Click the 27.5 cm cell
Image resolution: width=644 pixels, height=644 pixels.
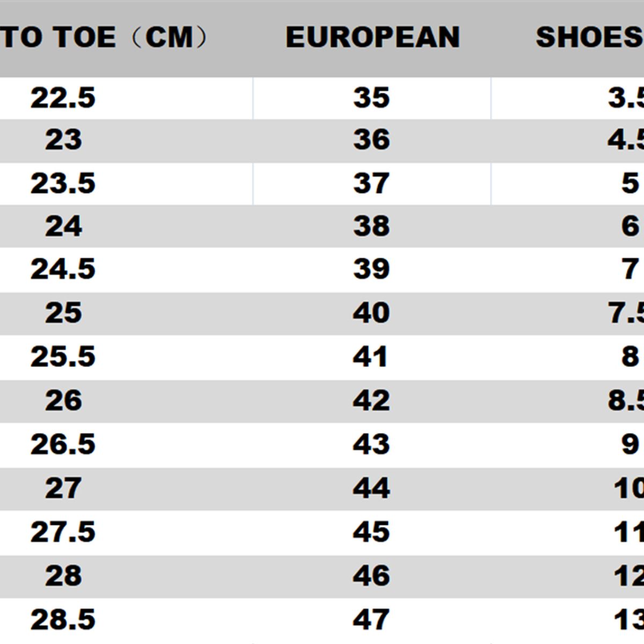pyautogui.click(x=63, y=532)
